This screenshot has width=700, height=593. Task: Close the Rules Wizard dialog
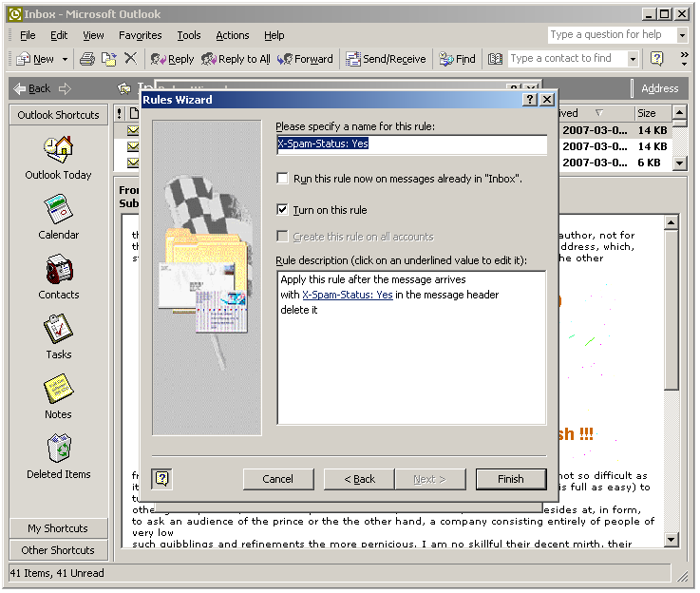click(x=547, y=100)
